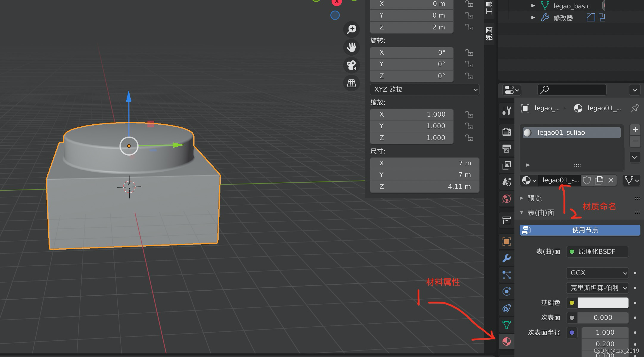This screenshot has width=644, height=357.
Task: Toggle lock for Z location
Action: tap(469, 27)
